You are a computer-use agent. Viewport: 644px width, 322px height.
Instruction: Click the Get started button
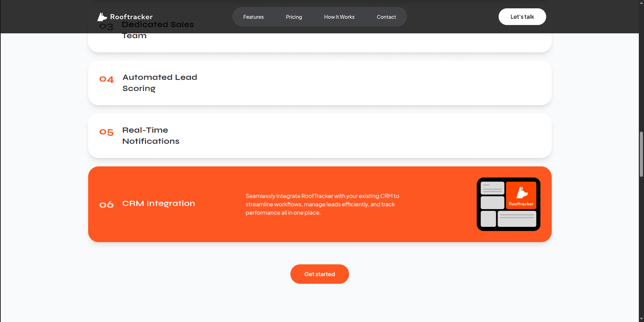pos(320,274)
